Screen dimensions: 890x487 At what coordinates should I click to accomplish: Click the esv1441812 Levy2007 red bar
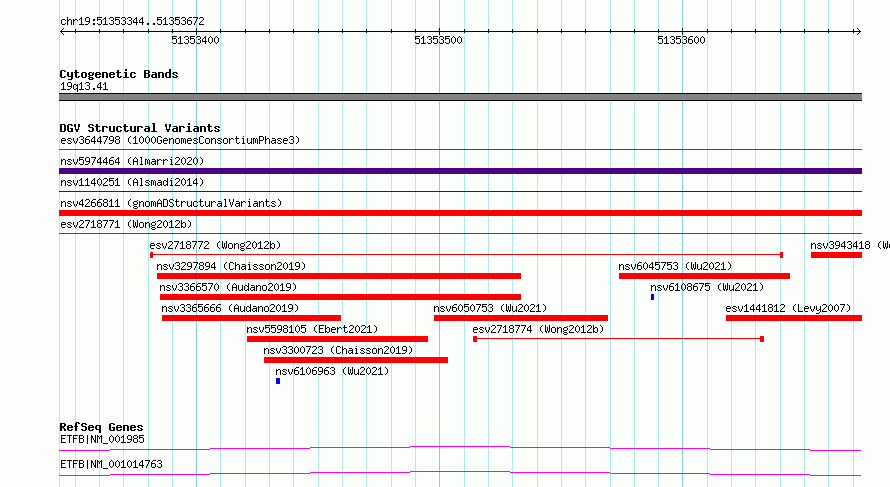794,318
